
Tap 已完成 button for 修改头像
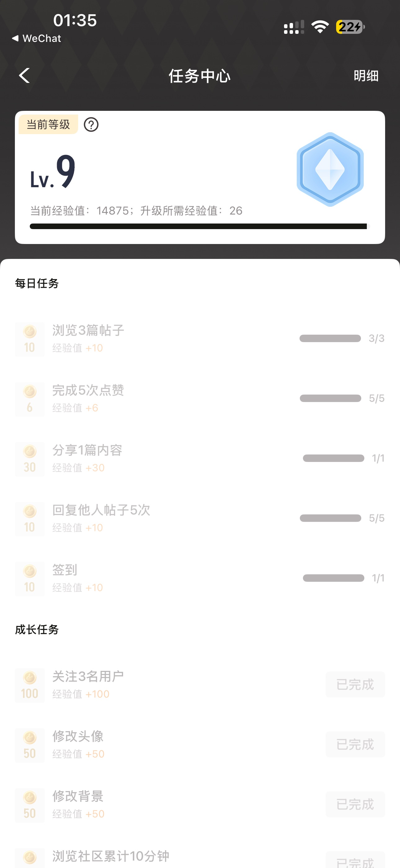[x=355, y=744]
